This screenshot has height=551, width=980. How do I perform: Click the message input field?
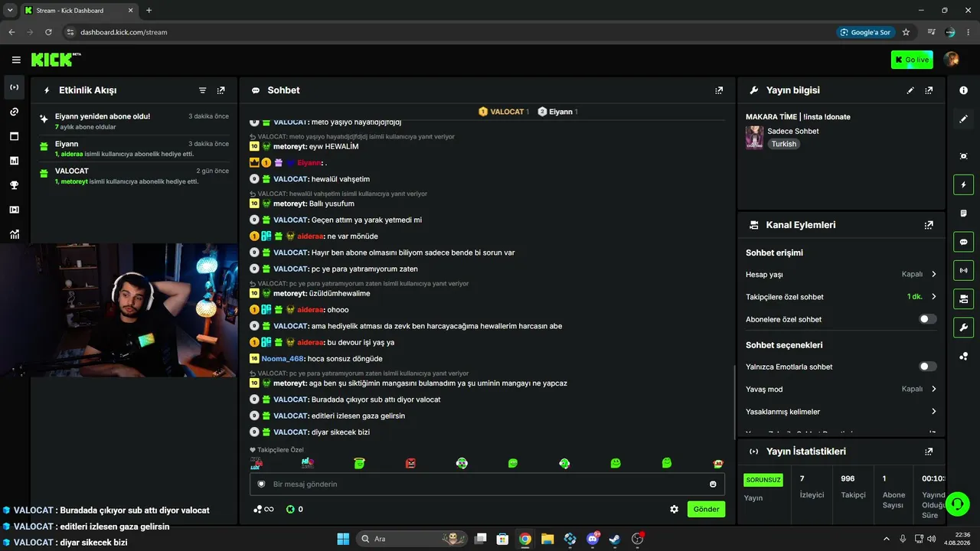coord(487,484)
